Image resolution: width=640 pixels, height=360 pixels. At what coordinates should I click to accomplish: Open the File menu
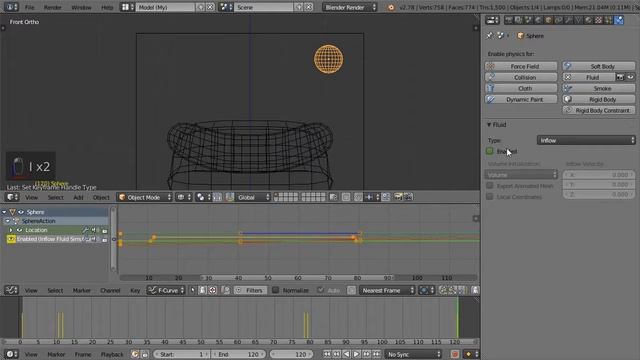click(x=29, y=7)
